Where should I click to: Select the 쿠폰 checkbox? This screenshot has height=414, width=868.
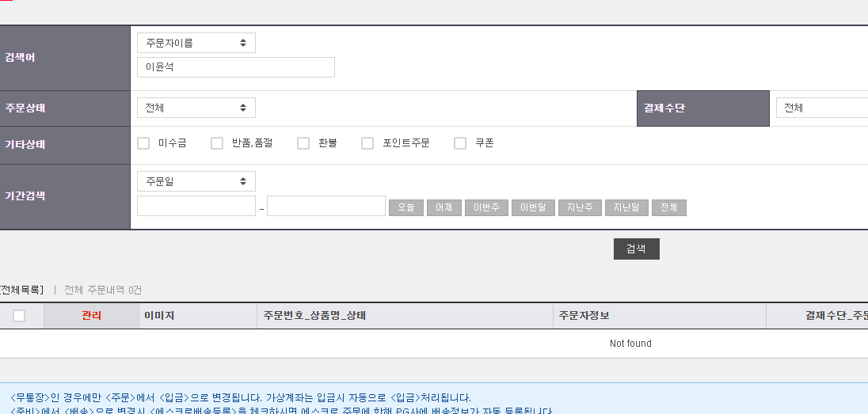460,143
